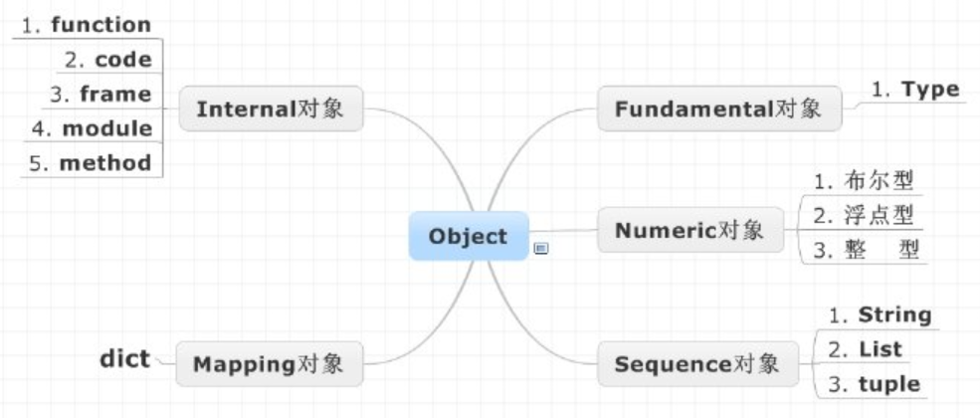Click the 2. List subtopic
This screenshot has width=980, height=418.
866,349
